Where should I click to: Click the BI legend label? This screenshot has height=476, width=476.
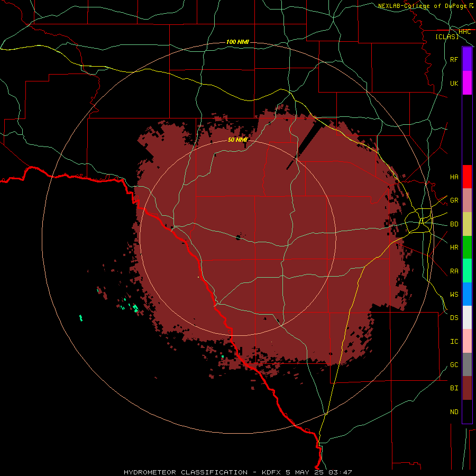tap(454, 388)
